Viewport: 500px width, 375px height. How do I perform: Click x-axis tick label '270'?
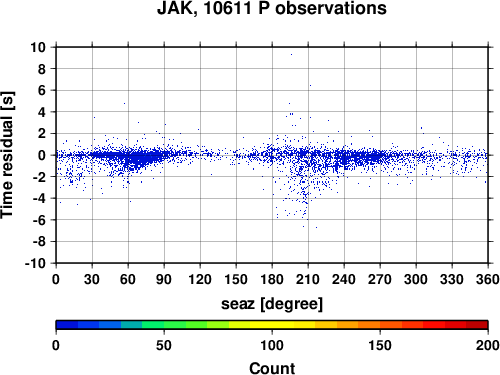click(380, 279)
